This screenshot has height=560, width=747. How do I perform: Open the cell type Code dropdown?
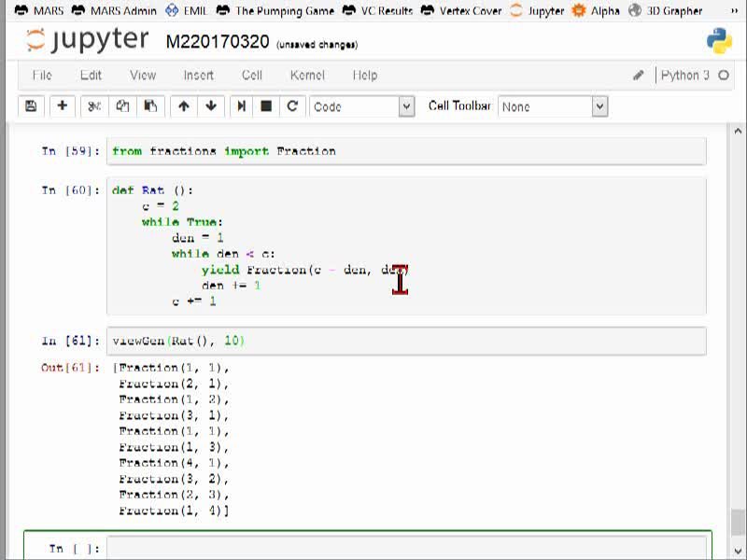[x=362, y=106]
